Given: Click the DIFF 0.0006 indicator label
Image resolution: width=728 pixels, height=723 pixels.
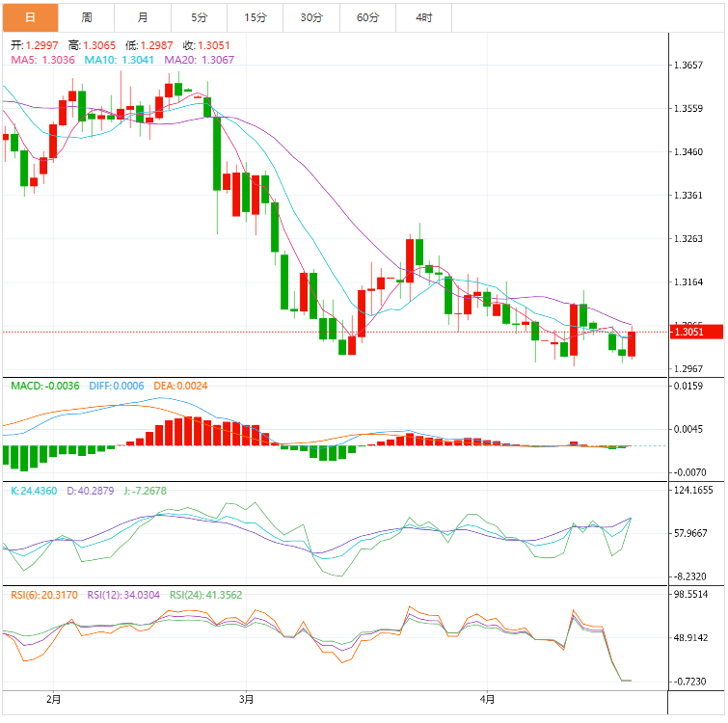Looking at the screenshot, I should click(x=117, y=387).
